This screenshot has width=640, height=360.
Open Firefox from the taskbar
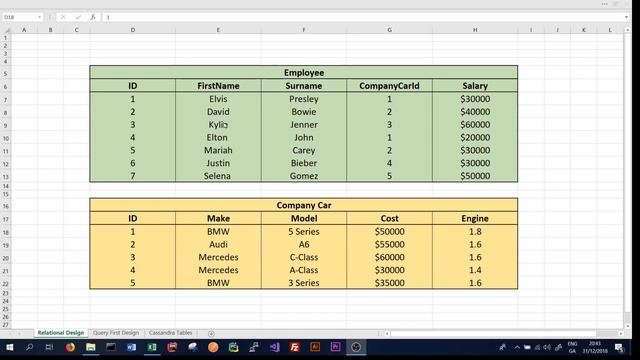[x=70, y=347]
